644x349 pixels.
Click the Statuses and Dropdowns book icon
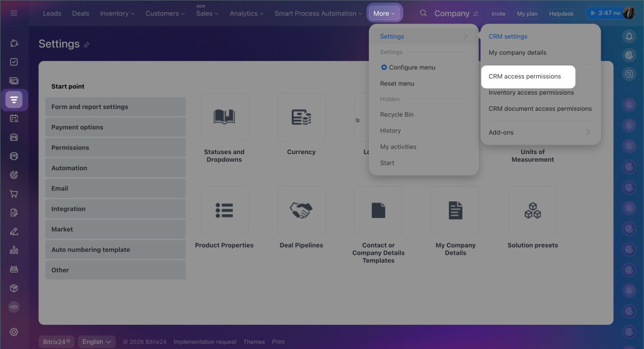tap(224, 117)
